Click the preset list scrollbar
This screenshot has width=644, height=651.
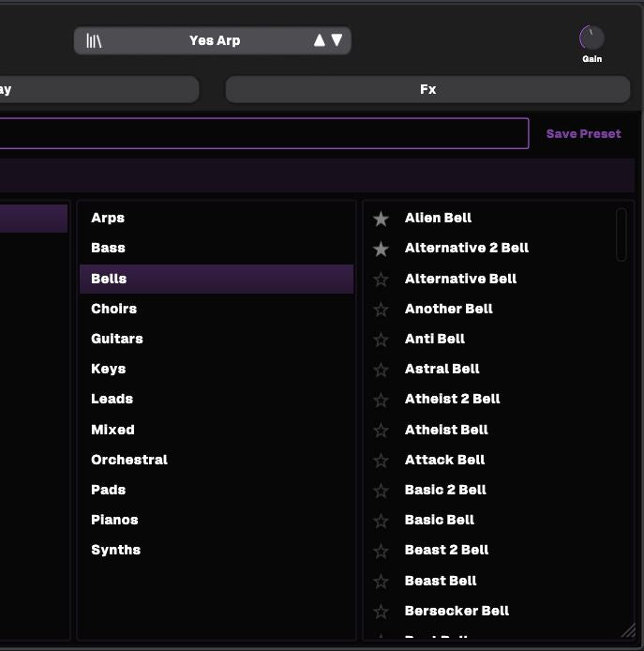pyautogui.click(x=621, y=235)
